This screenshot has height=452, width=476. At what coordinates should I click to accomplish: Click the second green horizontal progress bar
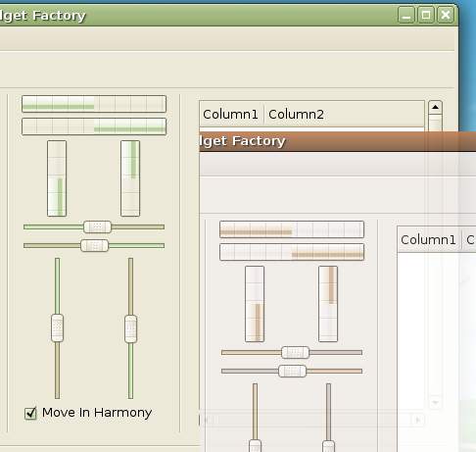[94, 126]
